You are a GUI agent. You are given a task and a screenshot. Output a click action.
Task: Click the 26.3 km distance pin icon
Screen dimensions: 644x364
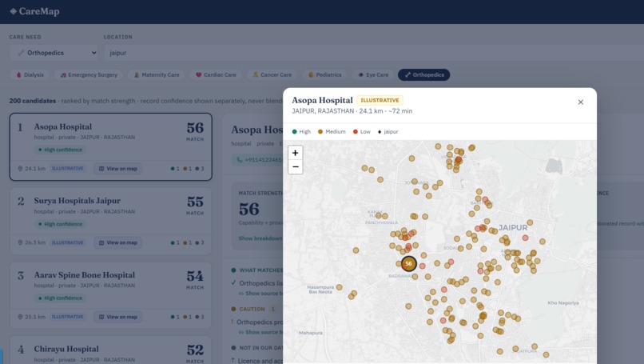pyautogui.click(x=20, y=242)
